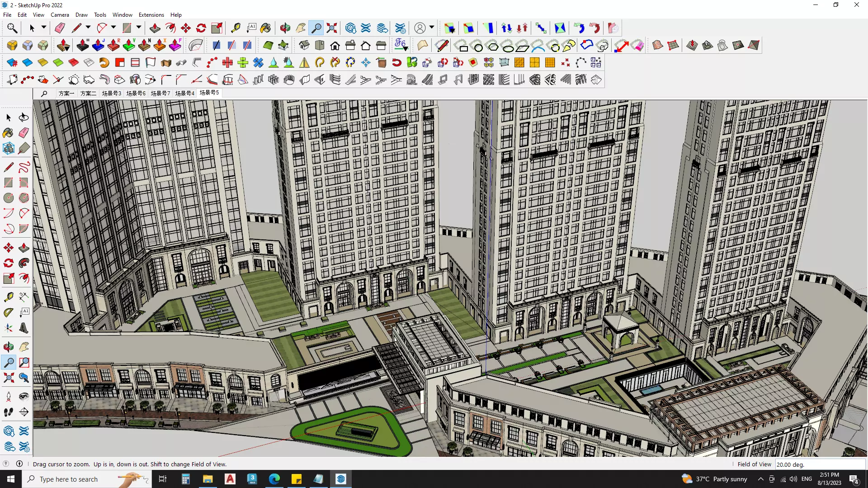This screenshot has height=488, width=868.
Task: Show hidden system tray icons chevron
Action: tap(760, 479)
